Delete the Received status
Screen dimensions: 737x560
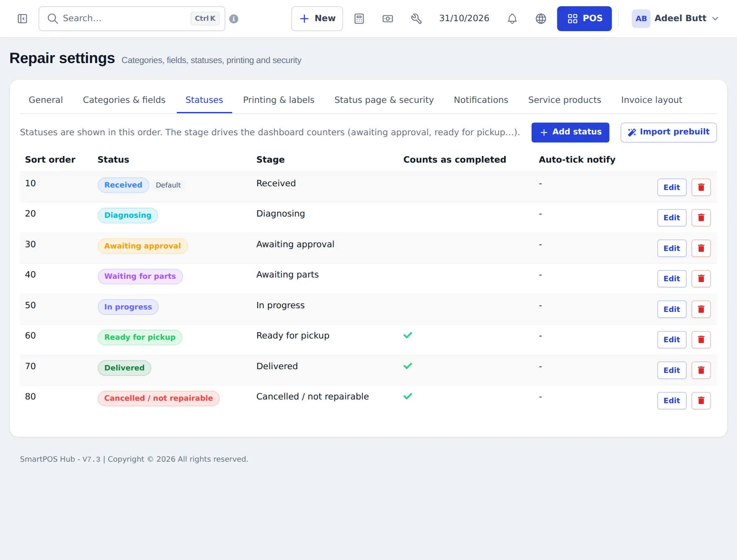pyautogui.click(x=701, y=187)
